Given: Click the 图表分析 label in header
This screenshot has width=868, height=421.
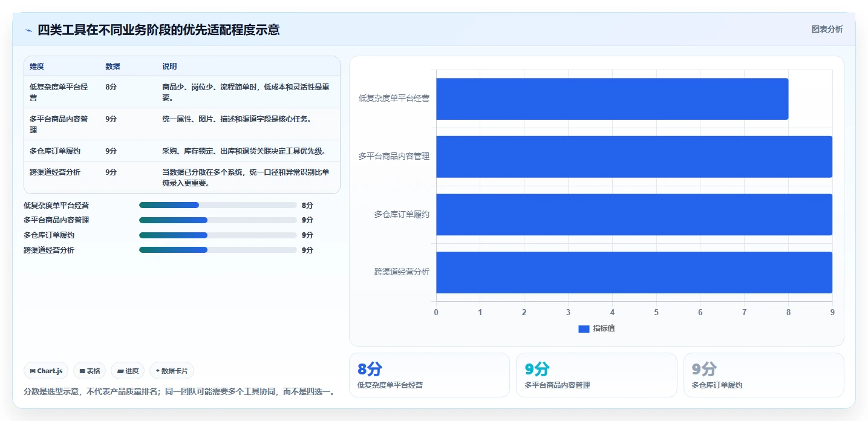Looking at the screenshot, I should pyautogui.click(x=827, y=29).
